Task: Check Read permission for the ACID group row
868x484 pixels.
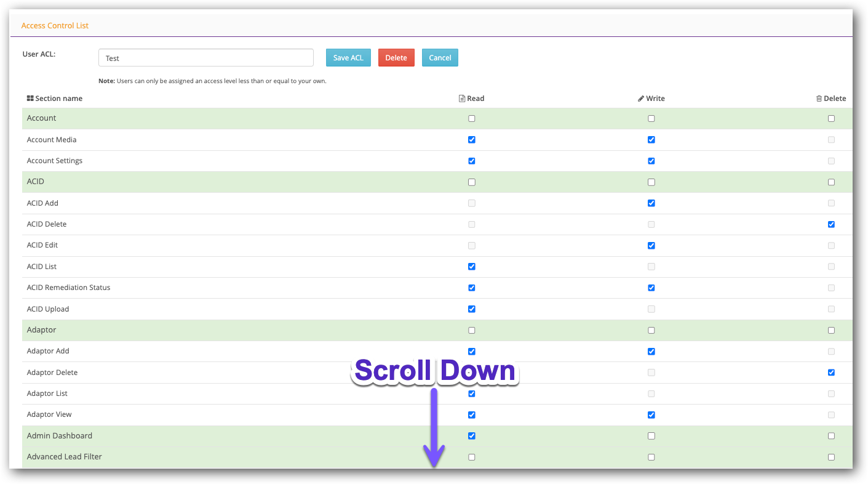Action: tap(471, 182)
